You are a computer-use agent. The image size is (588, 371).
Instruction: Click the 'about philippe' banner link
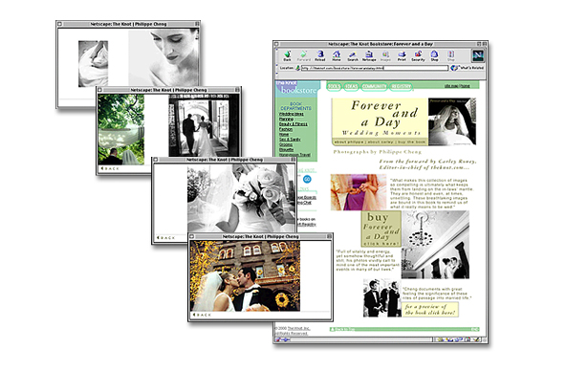click(349, 142)
